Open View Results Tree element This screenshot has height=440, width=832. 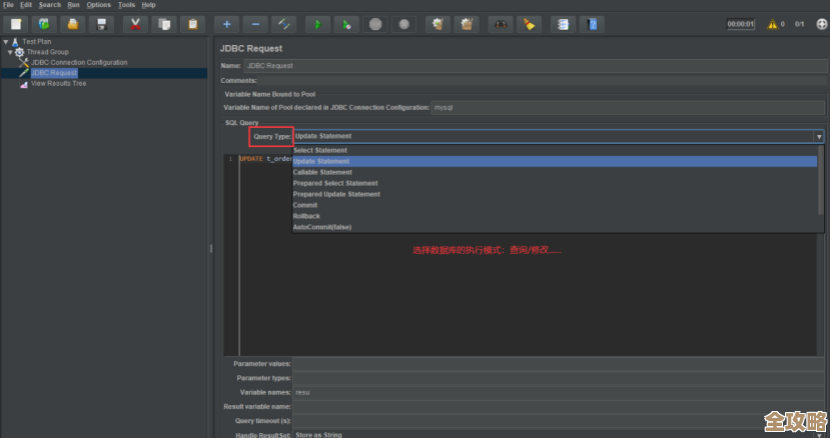point(58,83)
